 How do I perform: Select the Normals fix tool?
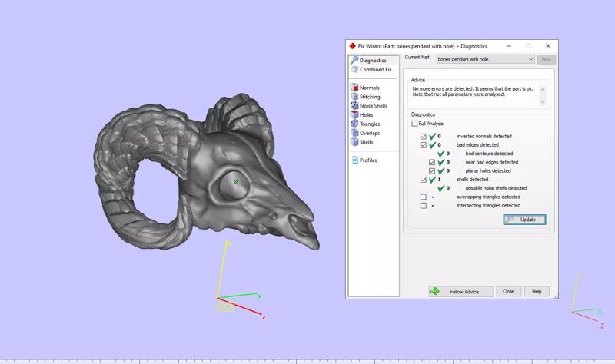pos(369,88)
